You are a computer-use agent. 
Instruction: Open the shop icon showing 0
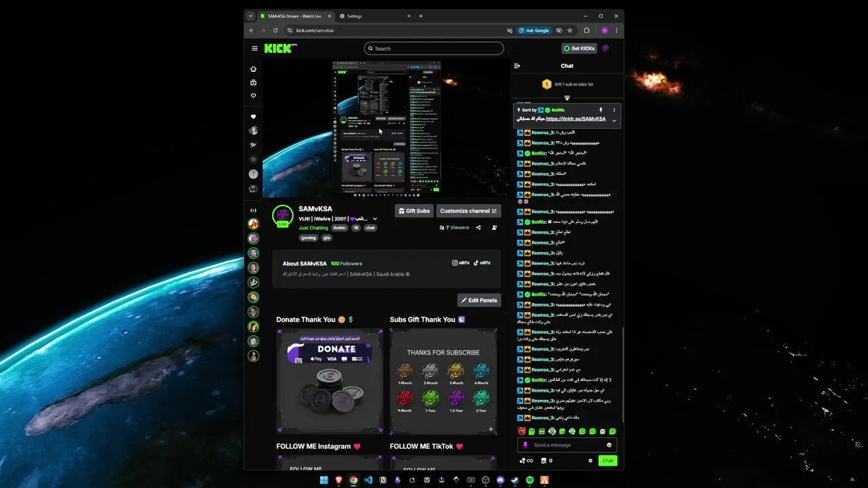pos(546,461)
